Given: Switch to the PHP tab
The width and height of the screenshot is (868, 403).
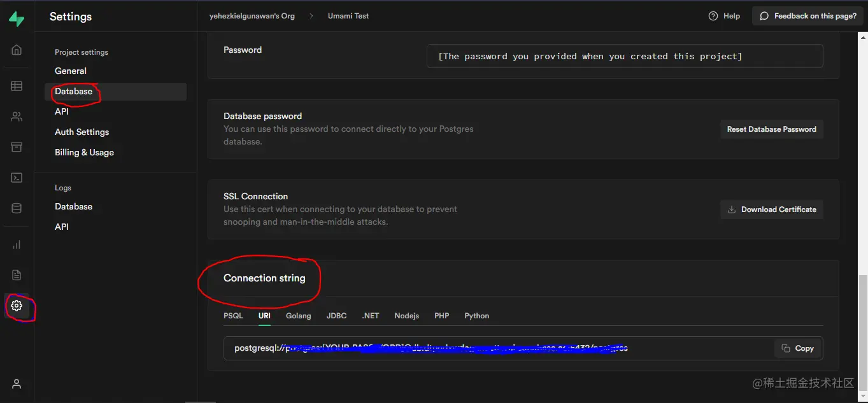Looking at the screenshot, I should pos(441,316).
